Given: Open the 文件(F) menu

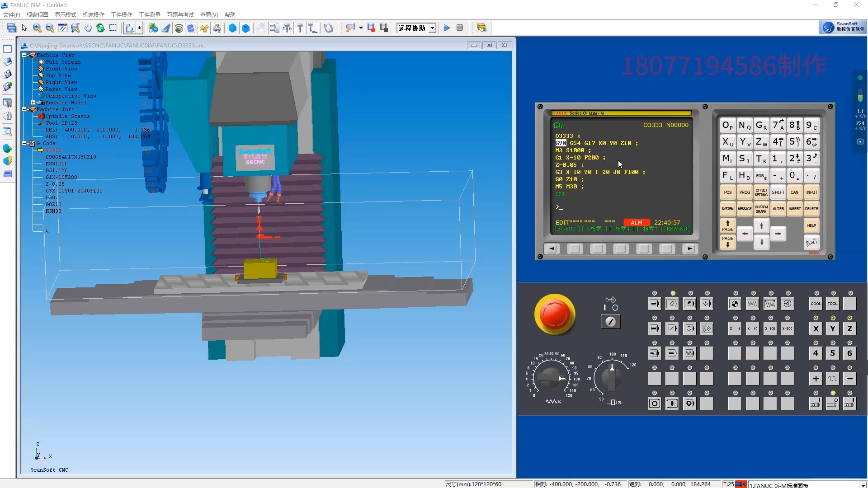Looking at the screenshot, I should coord(11,15).
